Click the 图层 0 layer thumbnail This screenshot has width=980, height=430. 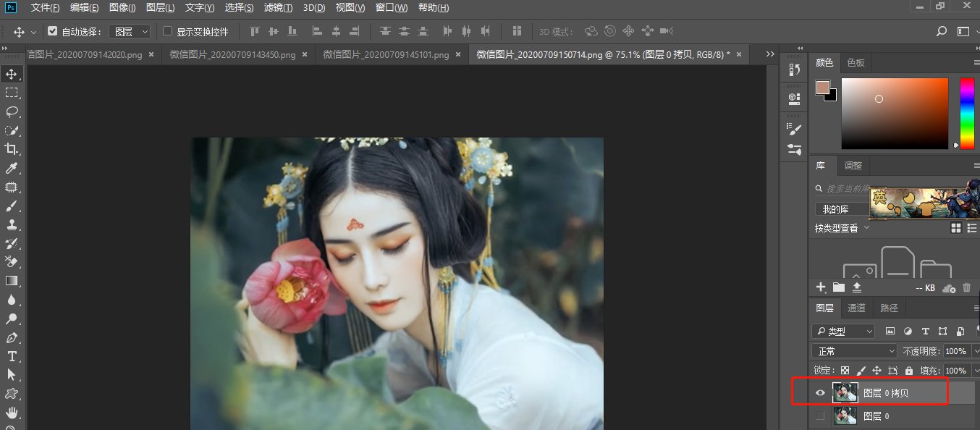click(x=845, y=416)
